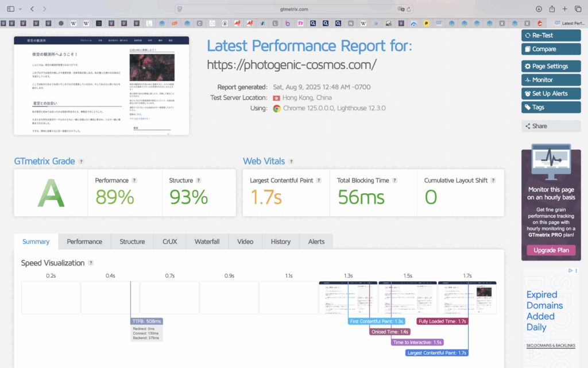Click the help icon beside Largest Contentful Paint

click(319, 181)
